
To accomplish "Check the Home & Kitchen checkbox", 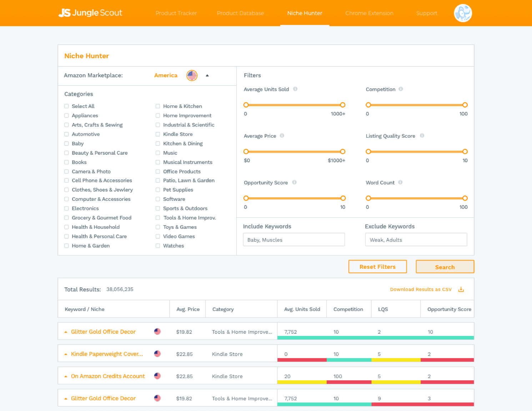I will coord(158,106).
